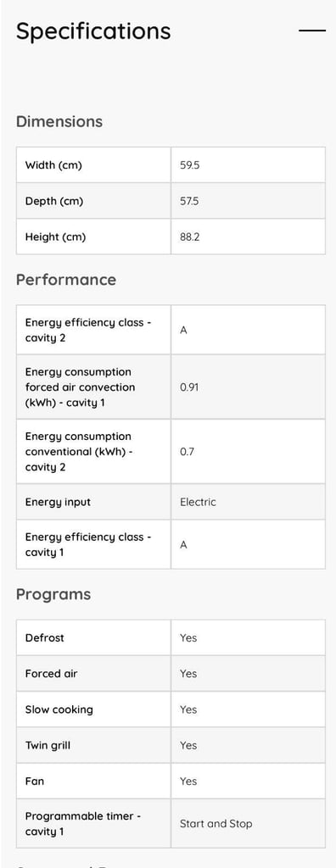The width and height of the screenshot is (336, 868).
Task: Click the Start and Stop timer value
Action: point(216,824)
